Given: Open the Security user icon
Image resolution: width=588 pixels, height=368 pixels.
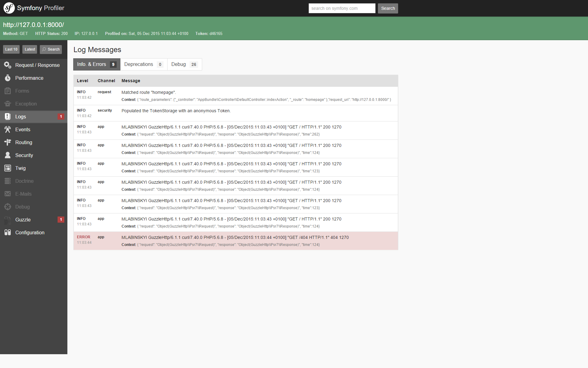Looking at the screenshot, I should (8, 155).
